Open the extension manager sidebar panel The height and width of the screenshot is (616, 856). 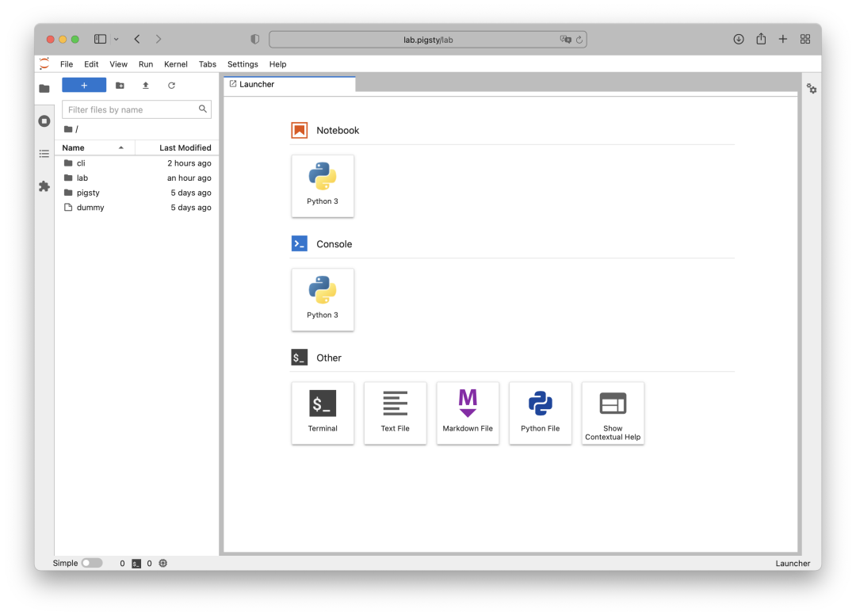pos(44,186)
